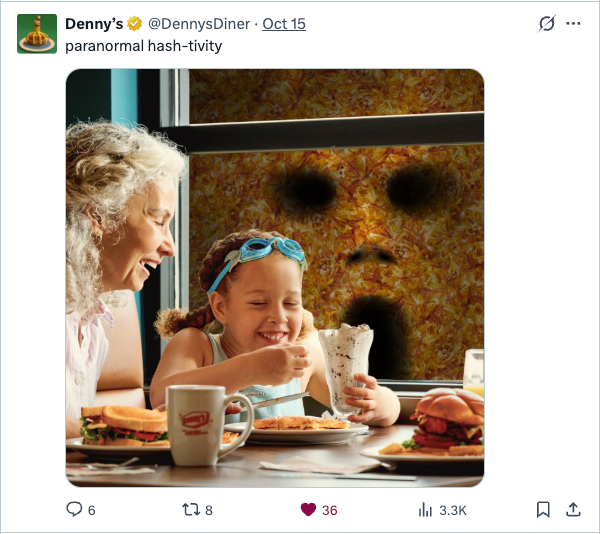Click the 3.3K views count
This screenshot has height=534, width=601.
click(x=453, y=511)
